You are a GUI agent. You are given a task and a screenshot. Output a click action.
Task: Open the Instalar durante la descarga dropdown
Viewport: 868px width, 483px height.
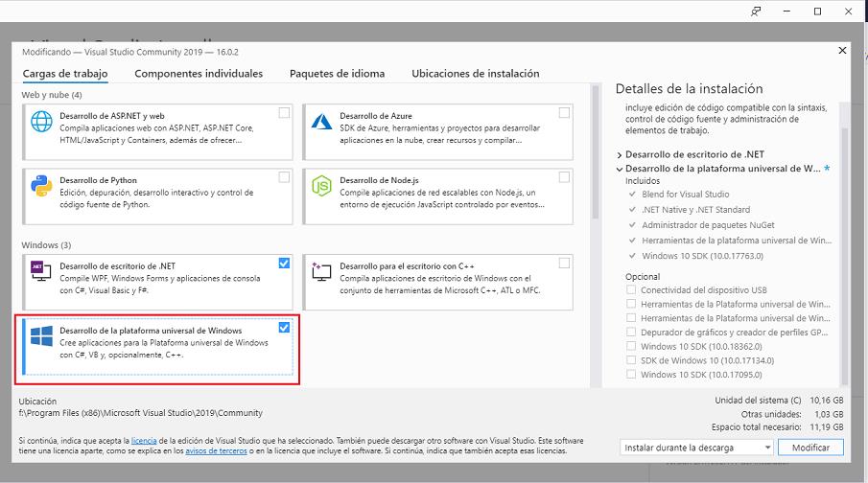click(696, 447)
